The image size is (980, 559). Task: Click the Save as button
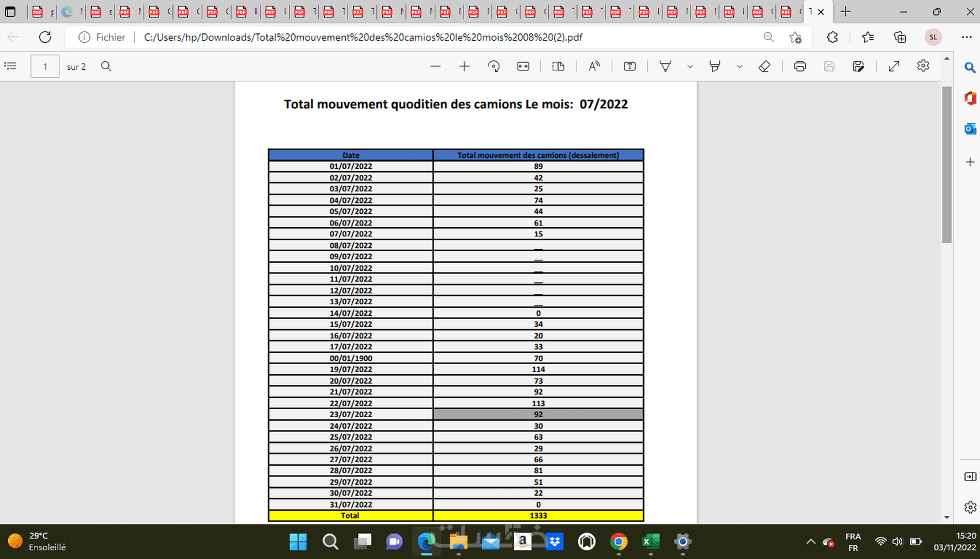tap(858, 66)
